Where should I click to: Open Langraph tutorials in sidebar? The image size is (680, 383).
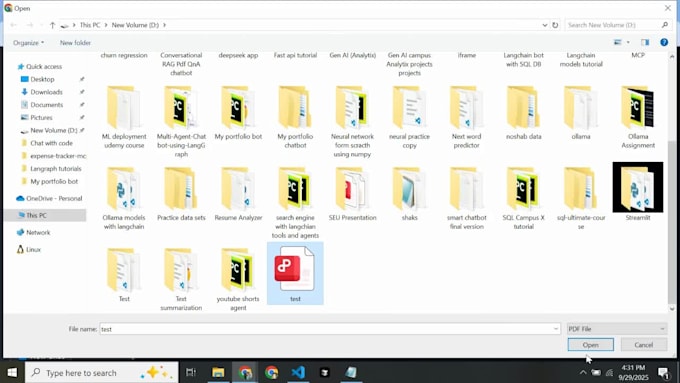56,169
